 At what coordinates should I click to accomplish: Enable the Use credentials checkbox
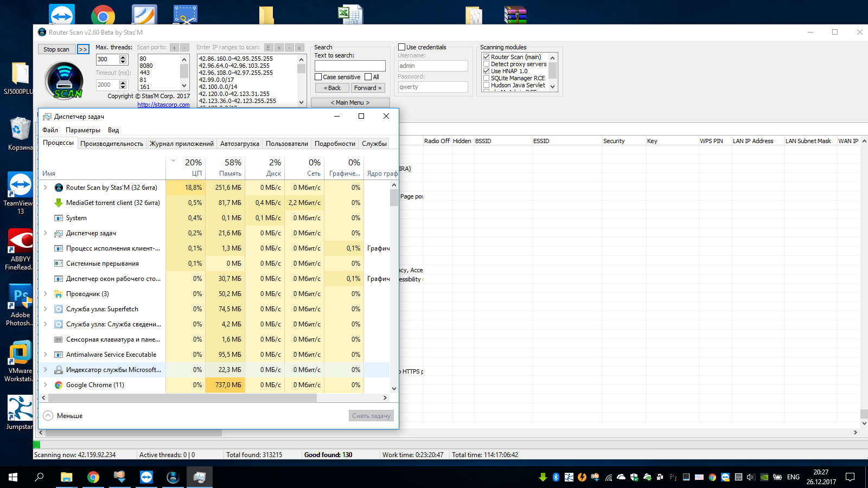pos(402,47)
